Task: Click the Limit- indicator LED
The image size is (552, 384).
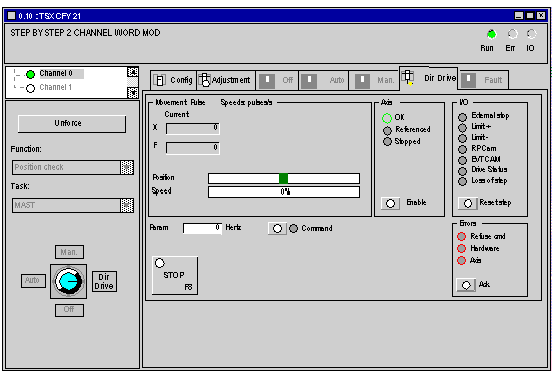Action: pyautogui.click(x=462, y=138)
